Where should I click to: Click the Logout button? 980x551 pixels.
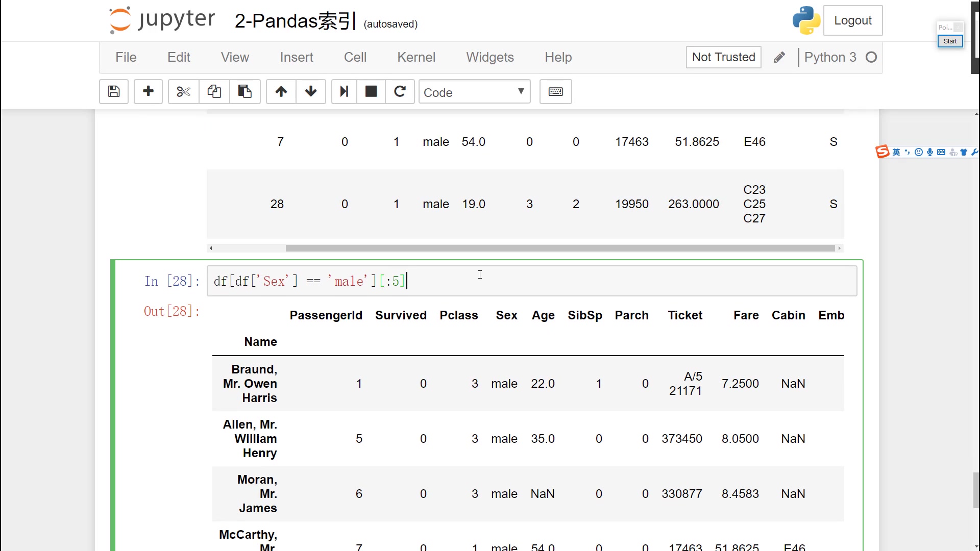click(x=853, y=20)
